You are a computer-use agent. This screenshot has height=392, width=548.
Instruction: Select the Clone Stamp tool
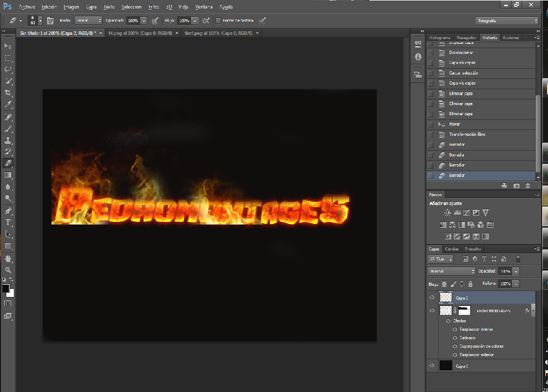tap(8, 141)
